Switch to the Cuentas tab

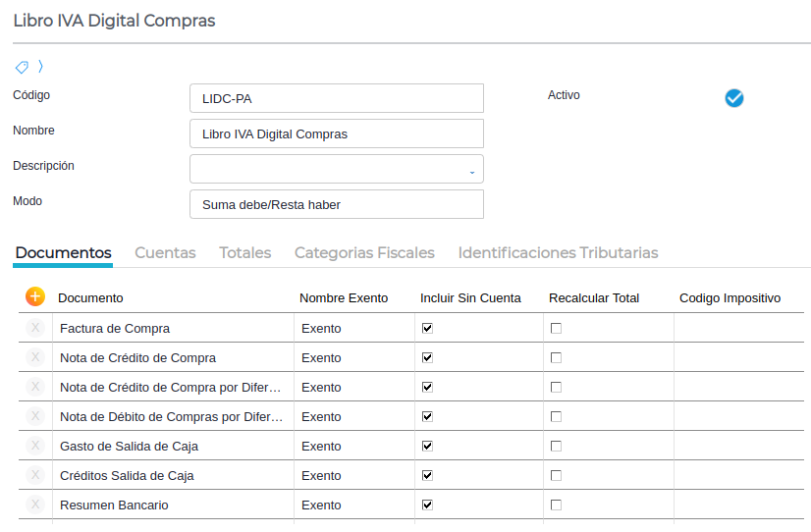[x=165, y=252]
